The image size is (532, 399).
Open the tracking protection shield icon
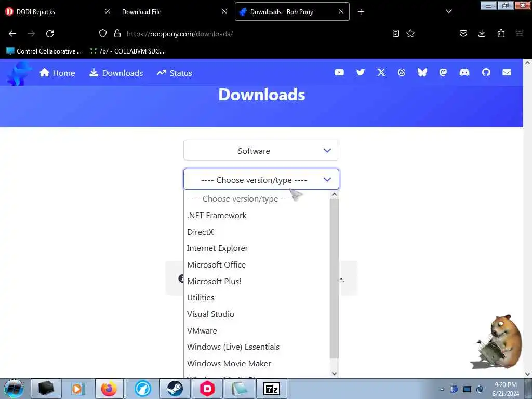point(103,33)
